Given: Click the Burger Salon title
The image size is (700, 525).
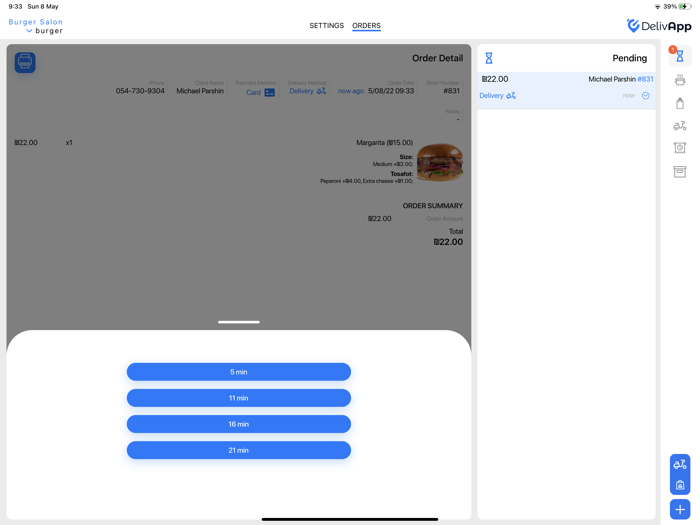Looking at the screenshot, I should [x=36, y=22].
